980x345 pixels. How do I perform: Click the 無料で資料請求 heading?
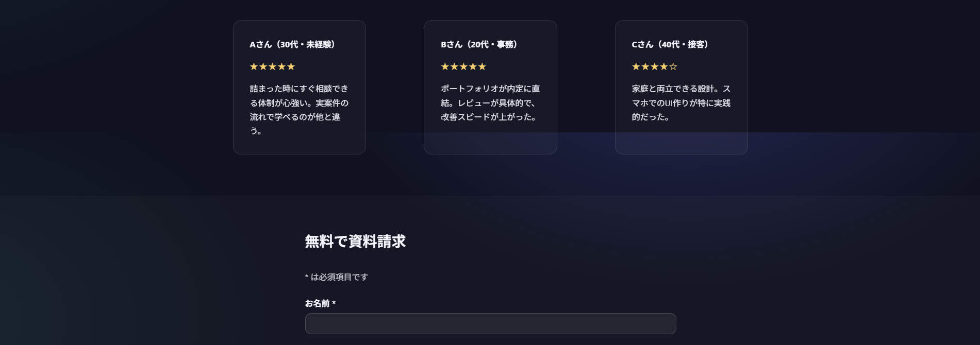(x=355, y=242)
